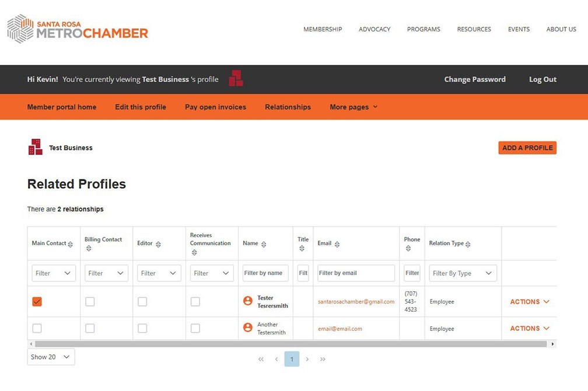
Task: Click Tester Tesrersmith's orange avatar icon
Action: [248, 301]
